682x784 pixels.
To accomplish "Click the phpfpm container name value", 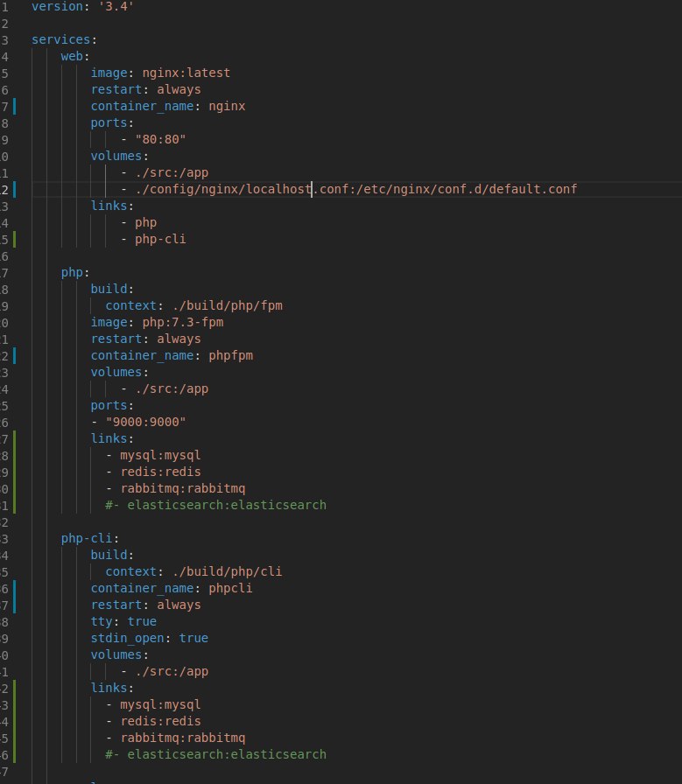I will click(230, 355).
